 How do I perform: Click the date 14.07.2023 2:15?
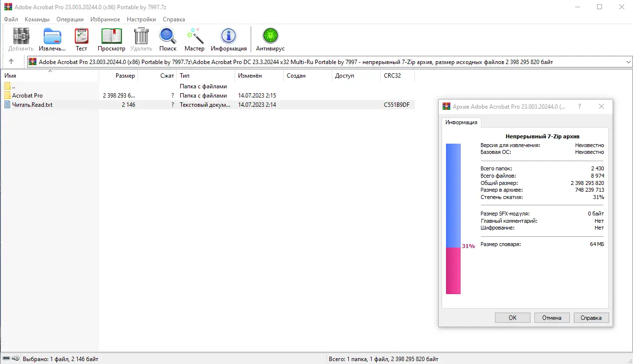point(257,96)
